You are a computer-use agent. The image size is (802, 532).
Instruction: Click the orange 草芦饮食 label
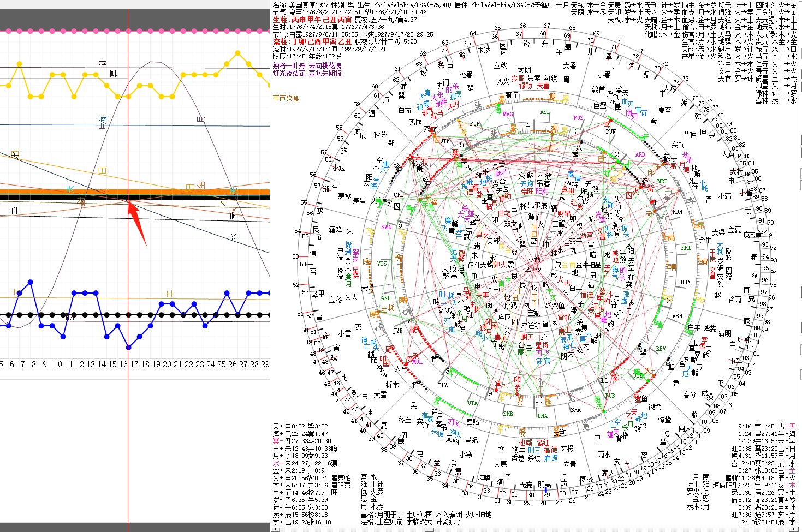point(286,98)
